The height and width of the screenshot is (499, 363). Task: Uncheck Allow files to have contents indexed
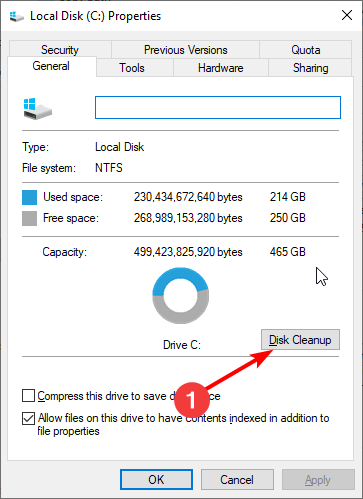tap(28, 418)
